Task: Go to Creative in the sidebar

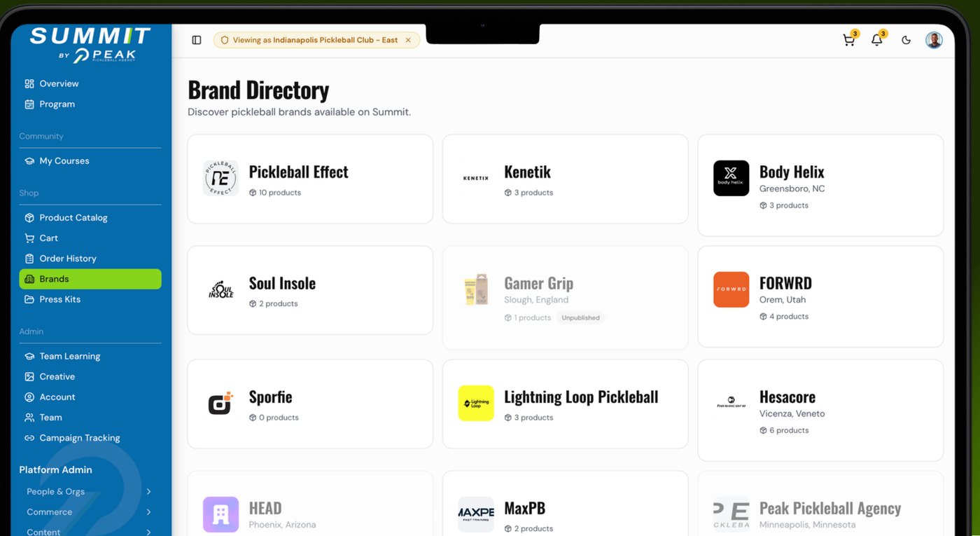Action: click(x=90, y=376)
